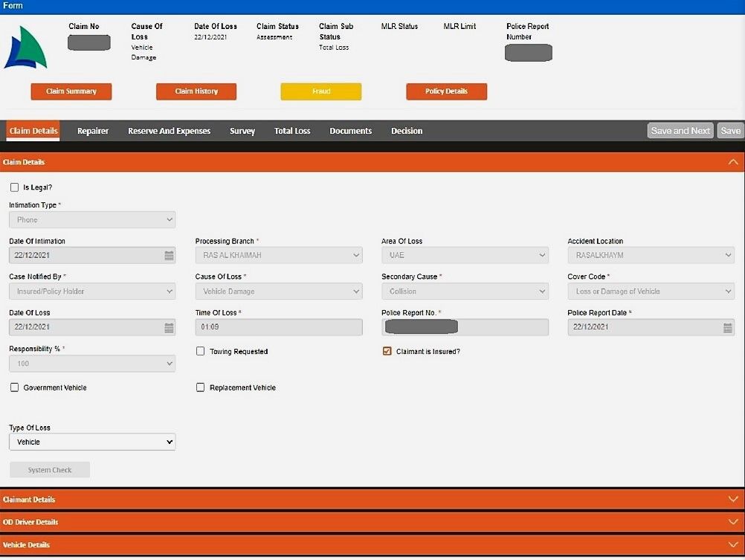Open the Date Of Loss calendar icon
745x560 pixels.
click(169, 327)
